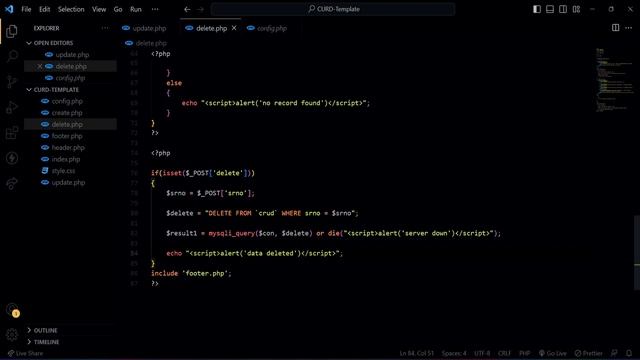Open the View menu
640x360 pixels.
[99, 9]
